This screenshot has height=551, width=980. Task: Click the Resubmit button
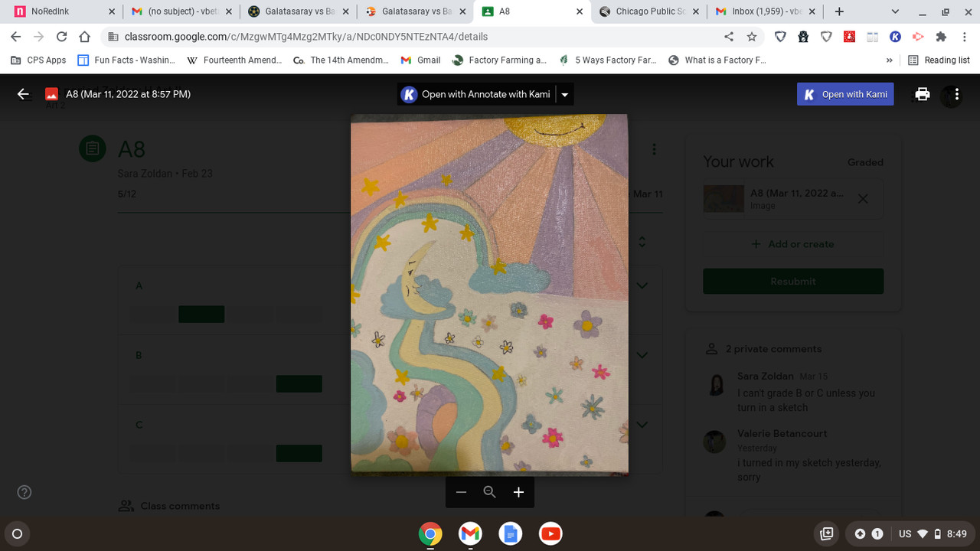(x=792, y=281)
